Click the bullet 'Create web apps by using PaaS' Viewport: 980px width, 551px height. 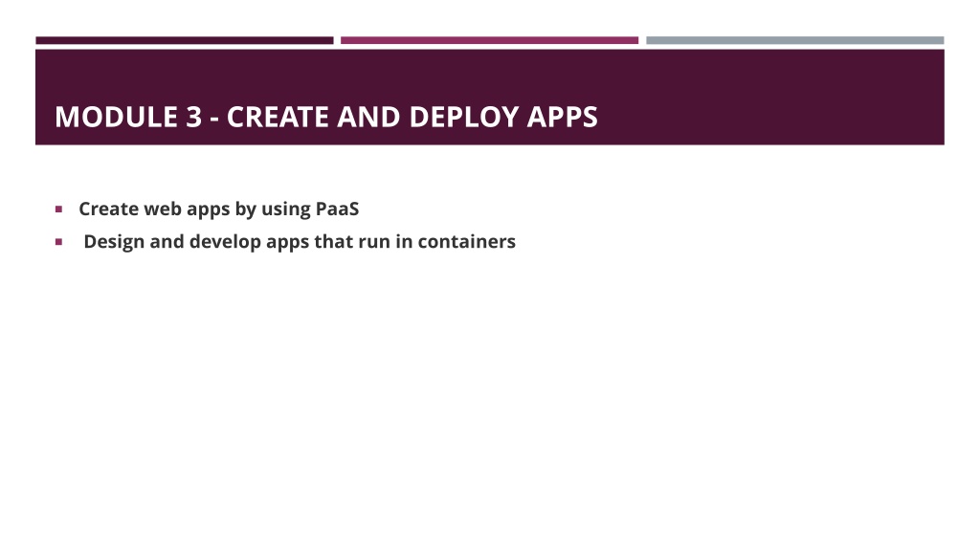click(x=219, y=209)
